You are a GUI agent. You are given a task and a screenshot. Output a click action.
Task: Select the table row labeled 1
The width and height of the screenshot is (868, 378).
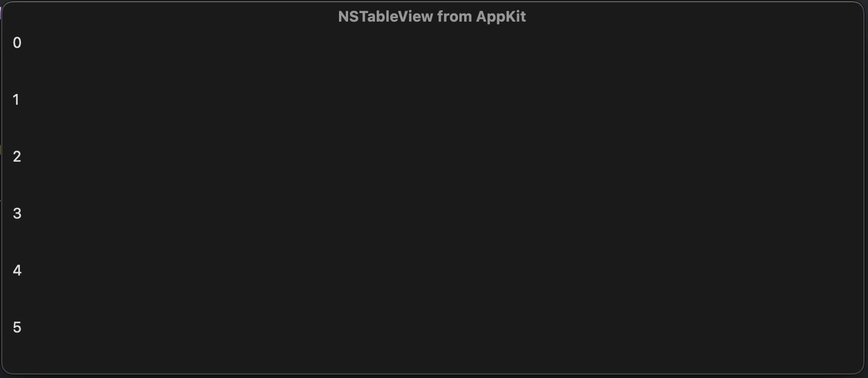(433, 100)
